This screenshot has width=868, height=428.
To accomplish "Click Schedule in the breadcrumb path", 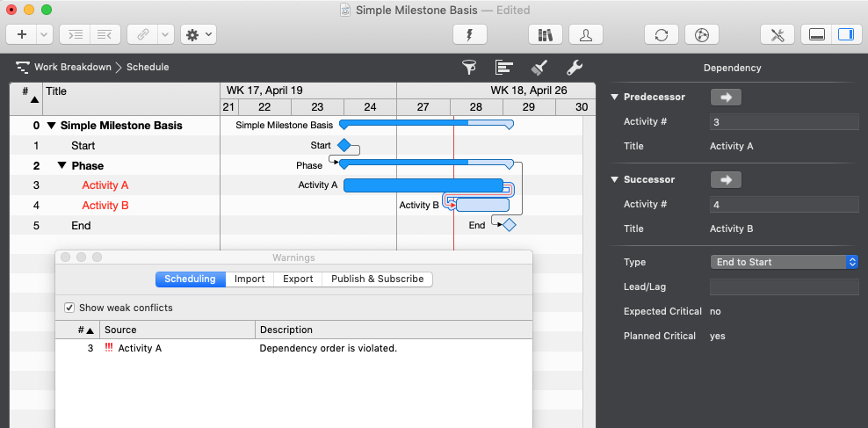I will click(x=148, y=67).
